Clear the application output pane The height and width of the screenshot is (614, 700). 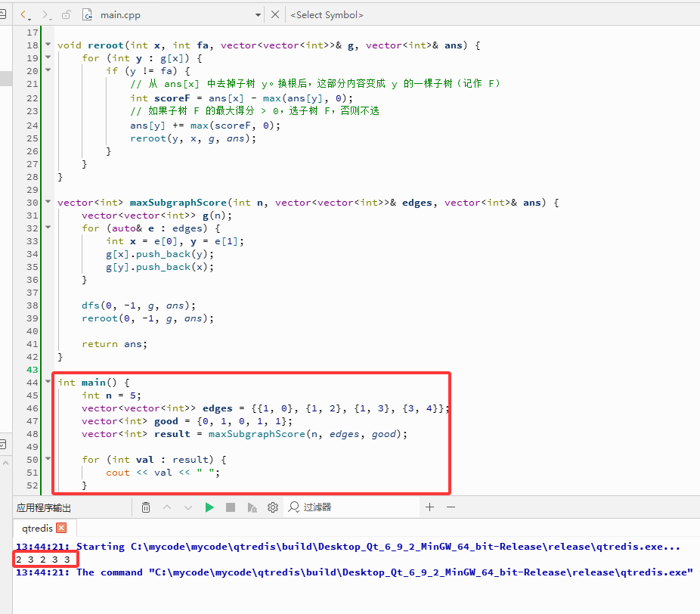pyautogui.click(x=146, y=507)
